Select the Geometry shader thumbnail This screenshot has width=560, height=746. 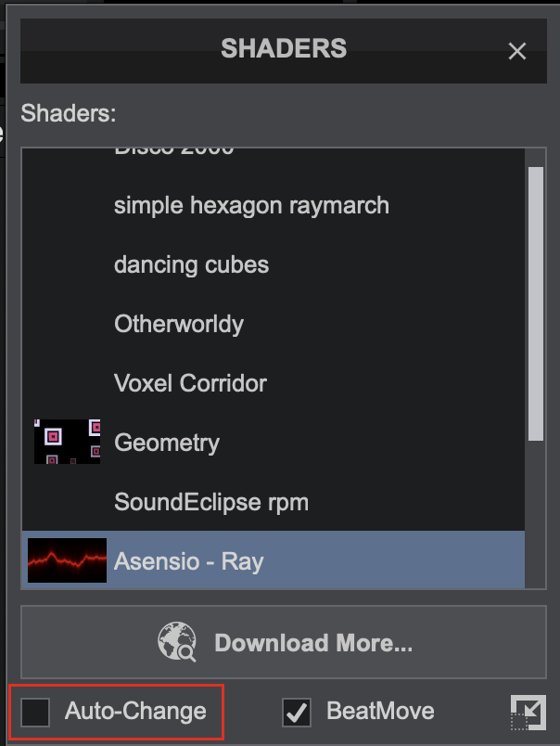tap(67, 442)
